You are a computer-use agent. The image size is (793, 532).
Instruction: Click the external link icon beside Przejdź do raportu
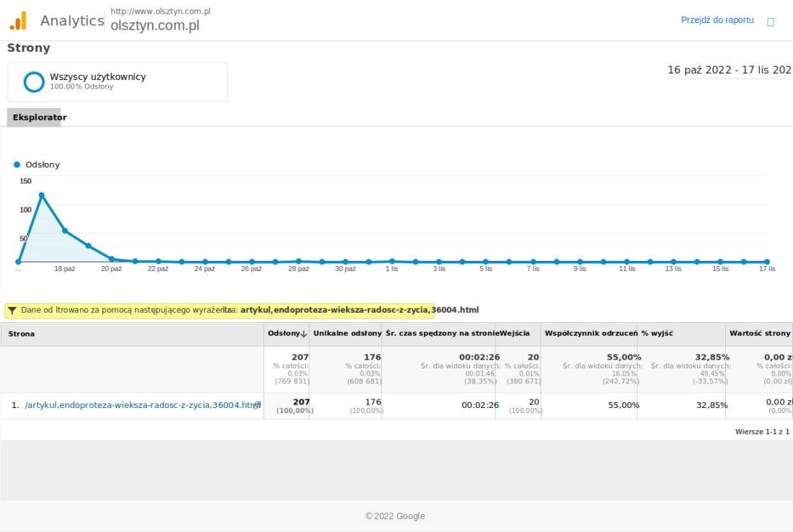[x=771, y=22]
